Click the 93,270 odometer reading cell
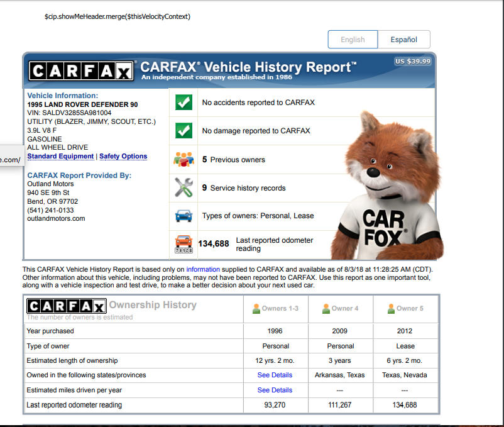Image resolution: width=504 pixels, height=427 pixels. coord(275,405)
